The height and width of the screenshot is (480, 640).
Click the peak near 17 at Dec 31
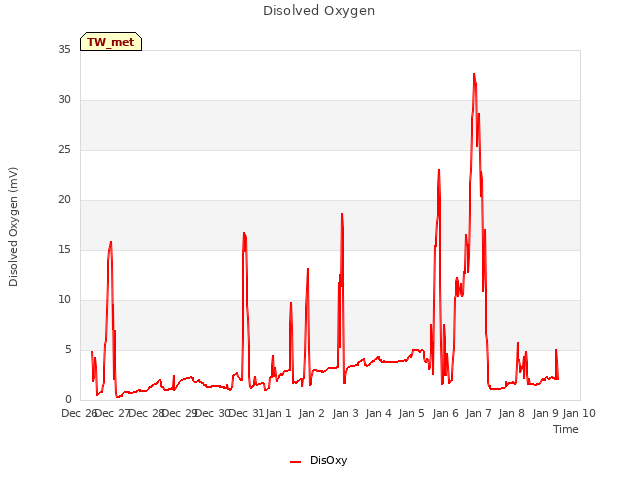[244, 233]
